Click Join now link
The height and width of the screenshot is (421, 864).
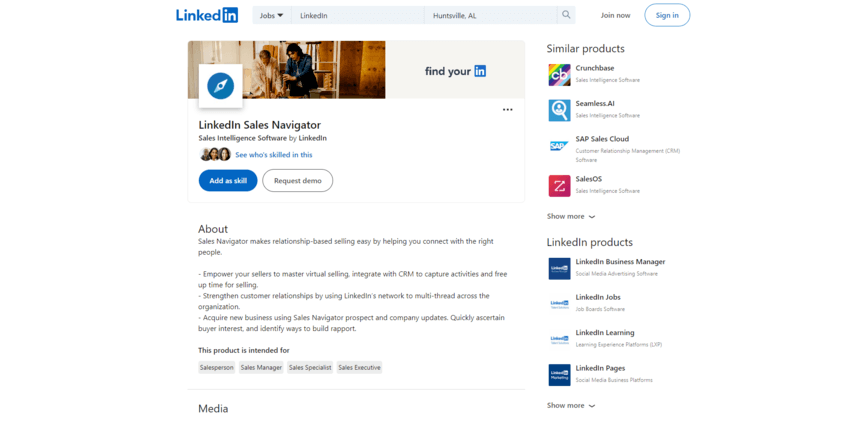click(615, 15)
